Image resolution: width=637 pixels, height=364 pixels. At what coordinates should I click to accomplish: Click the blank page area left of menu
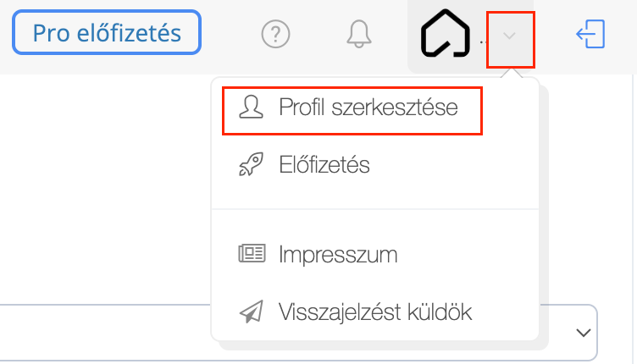(105, 189)
